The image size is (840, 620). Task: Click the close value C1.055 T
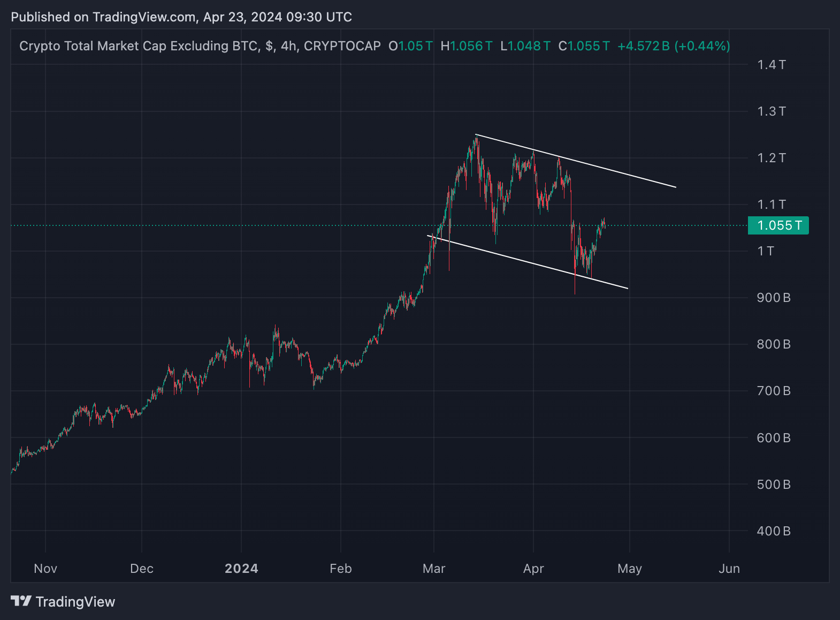584,46
